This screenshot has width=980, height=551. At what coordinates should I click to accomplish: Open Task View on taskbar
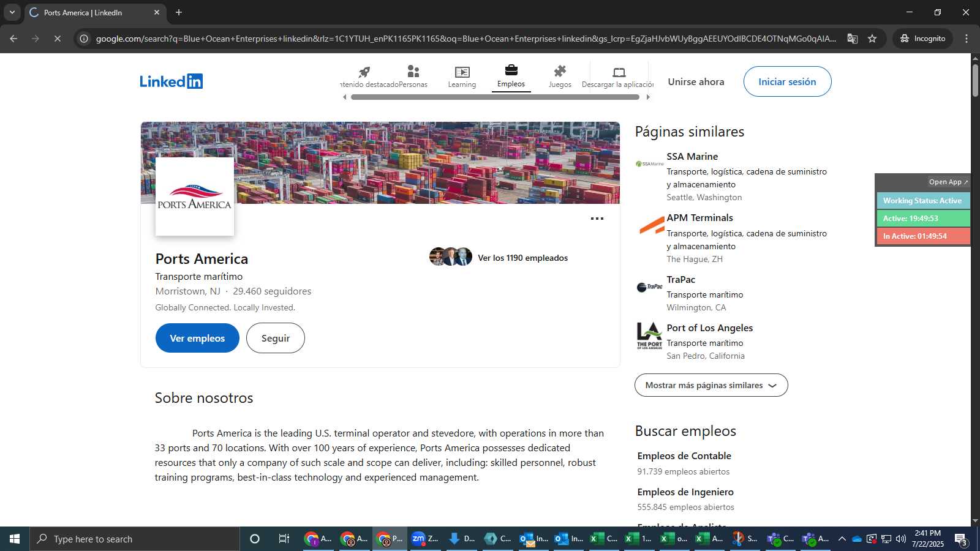pos(284,539)
